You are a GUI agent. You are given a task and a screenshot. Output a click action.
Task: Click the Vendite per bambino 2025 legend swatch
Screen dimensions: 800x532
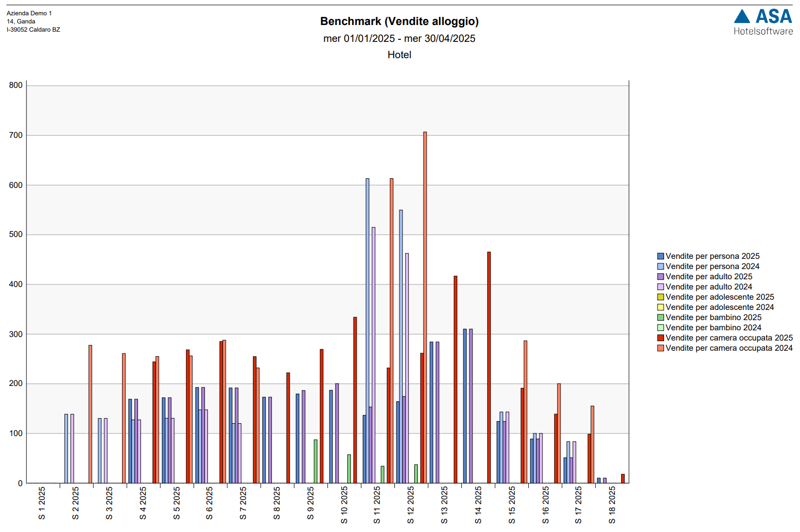point(661,318)
